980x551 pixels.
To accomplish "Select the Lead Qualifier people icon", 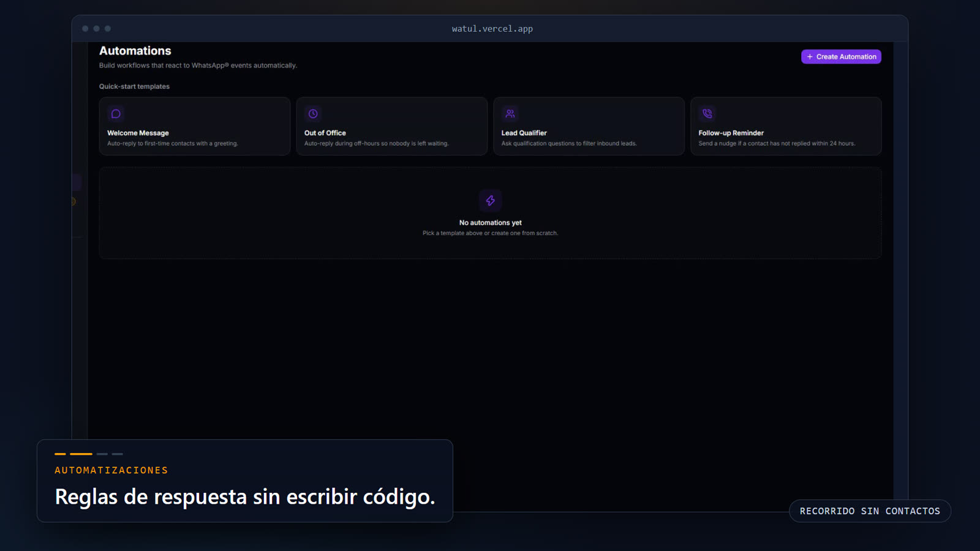I will point(510,114).
